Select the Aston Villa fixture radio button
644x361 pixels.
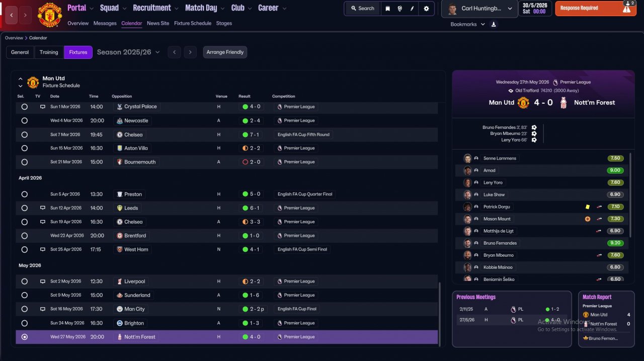coord(24,149)
